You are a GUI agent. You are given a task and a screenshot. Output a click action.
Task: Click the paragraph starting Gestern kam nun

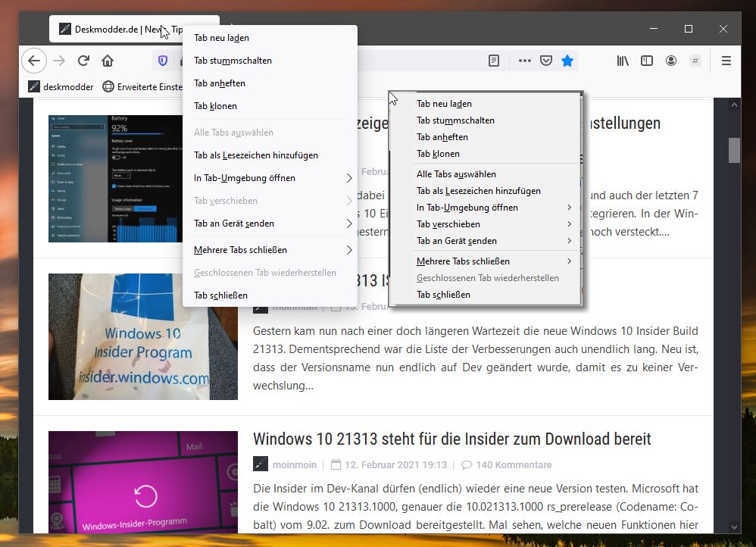pos(476,358)
